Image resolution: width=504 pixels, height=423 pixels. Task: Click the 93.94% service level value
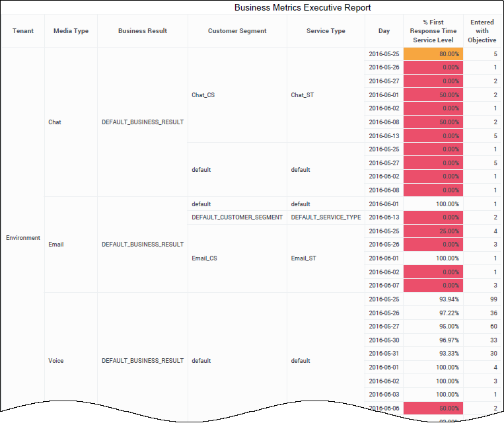pyautogui.click(x=433, y=299)
